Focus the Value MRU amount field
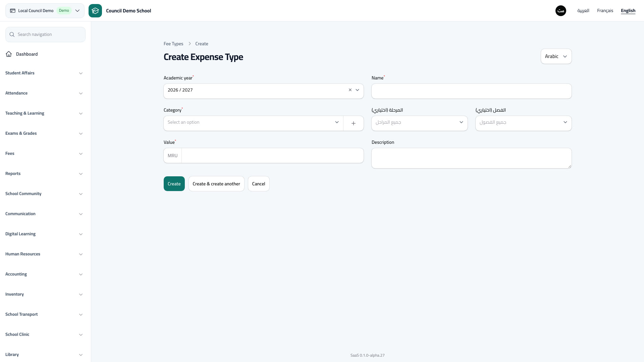Viewport: 644px width, 362px height. tap(272, 156)
